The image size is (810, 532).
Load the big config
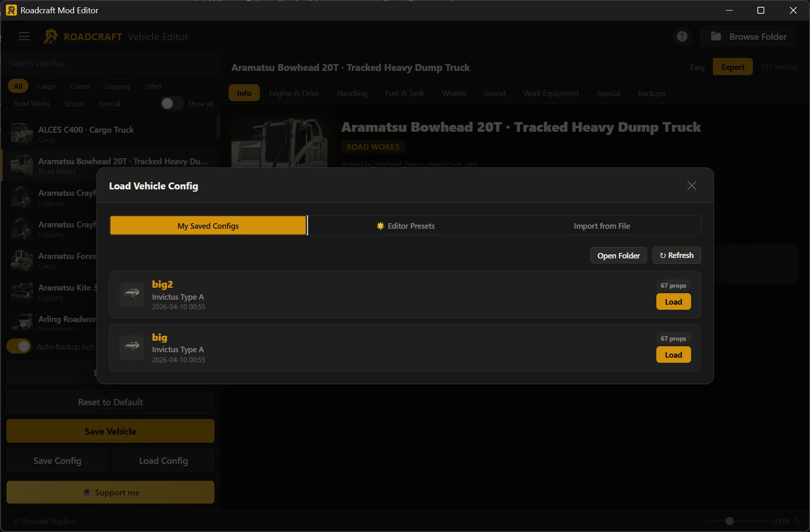[x=673, y=355]
